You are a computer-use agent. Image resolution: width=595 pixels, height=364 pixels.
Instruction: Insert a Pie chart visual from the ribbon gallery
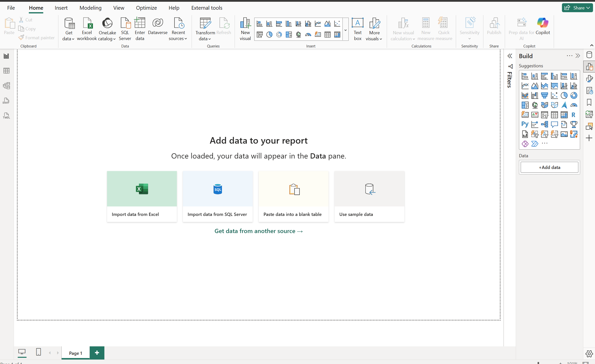click(x=269, y=35)
